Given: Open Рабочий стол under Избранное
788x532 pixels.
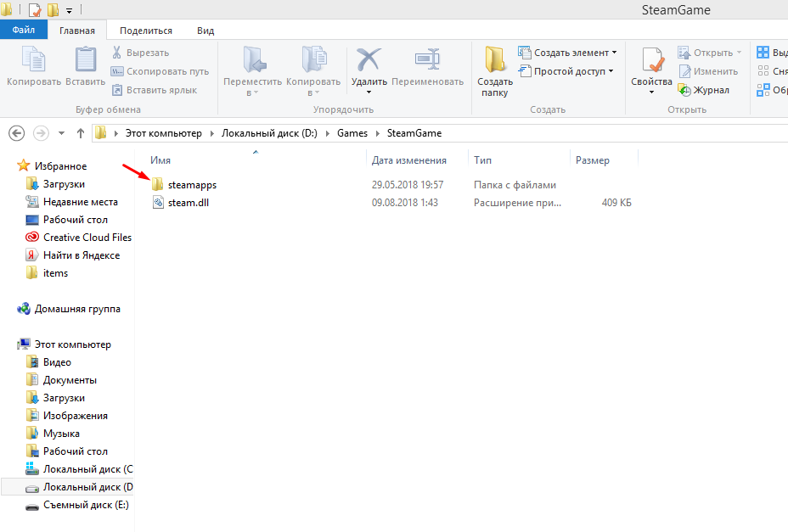Looking at the screenshot, I should [76, 220].
